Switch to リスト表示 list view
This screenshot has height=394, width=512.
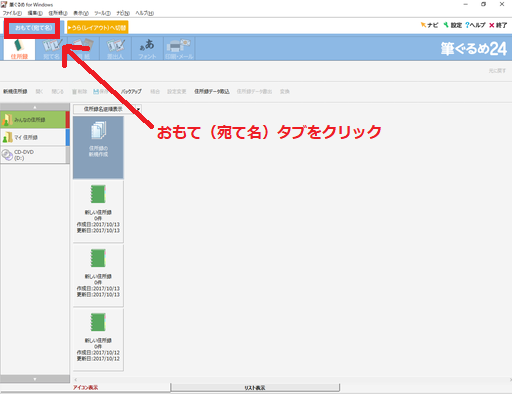click(x=255, y=388)
